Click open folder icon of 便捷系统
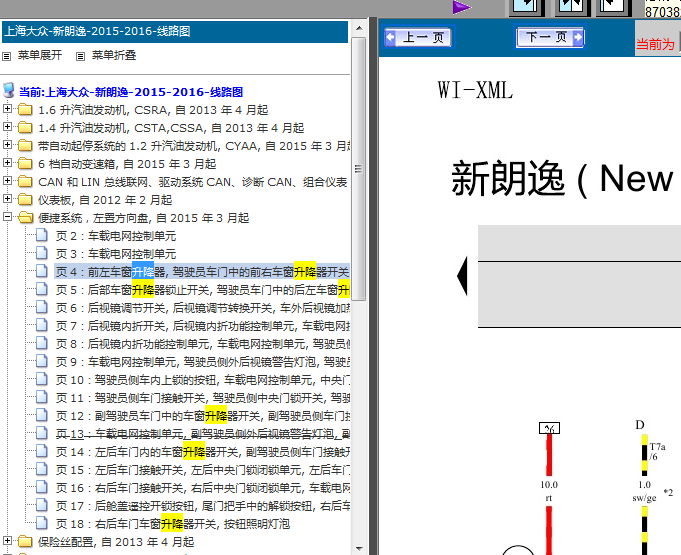Image resolution: width=681 pixels, height=555 pixels. point(26,218)
